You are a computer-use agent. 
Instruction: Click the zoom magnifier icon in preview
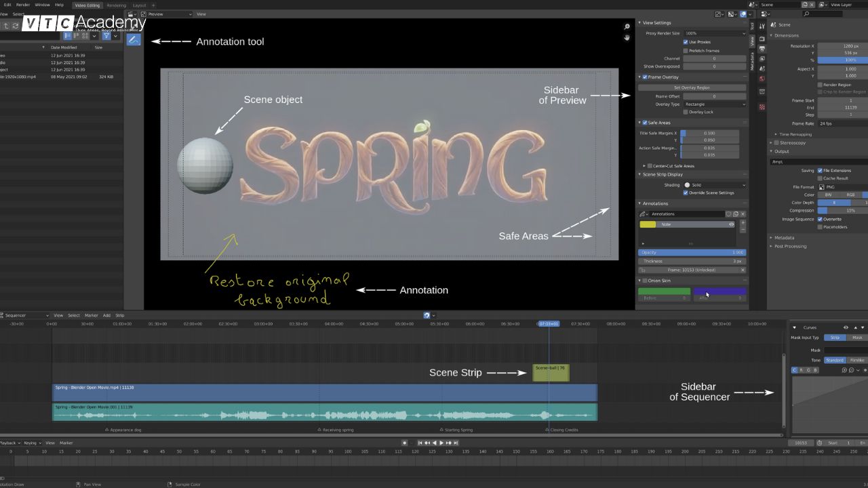[627, 27]
